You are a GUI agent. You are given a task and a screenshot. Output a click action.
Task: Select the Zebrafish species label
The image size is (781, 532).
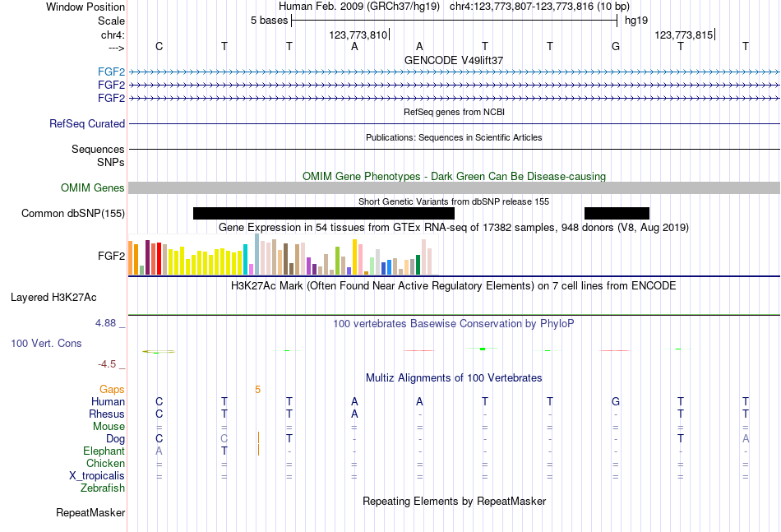(103, 488)
